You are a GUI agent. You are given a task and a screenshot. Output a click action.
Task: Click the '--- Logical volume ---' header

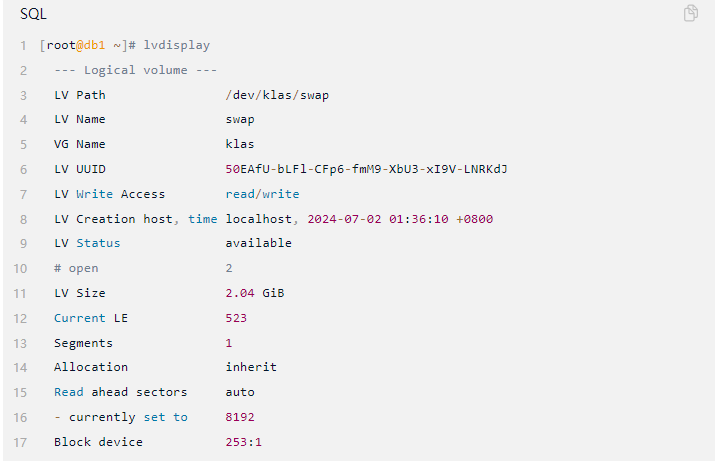135,70
